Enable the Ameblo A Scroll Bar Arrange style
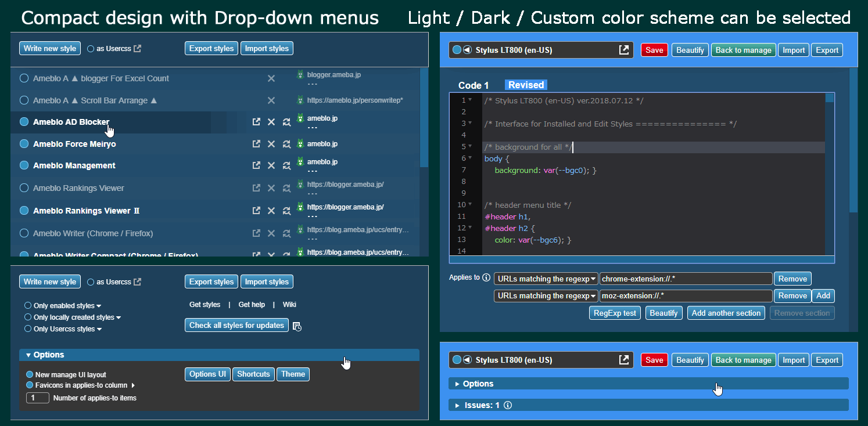The image size is (868, 426). pos(24,100)
